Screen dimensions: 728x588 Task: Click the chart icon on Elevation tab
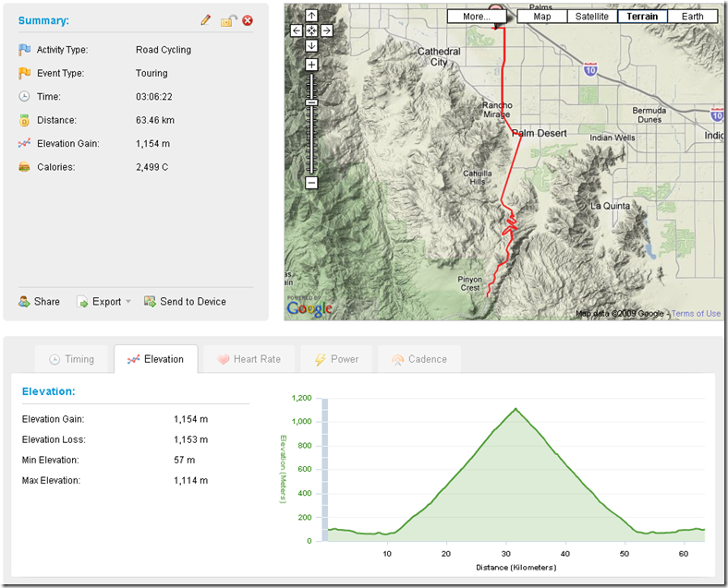tap(133, 359)
